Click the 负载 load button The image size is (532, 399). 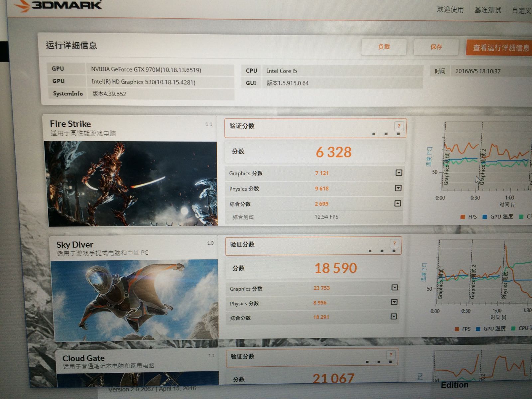click(384, 47)
